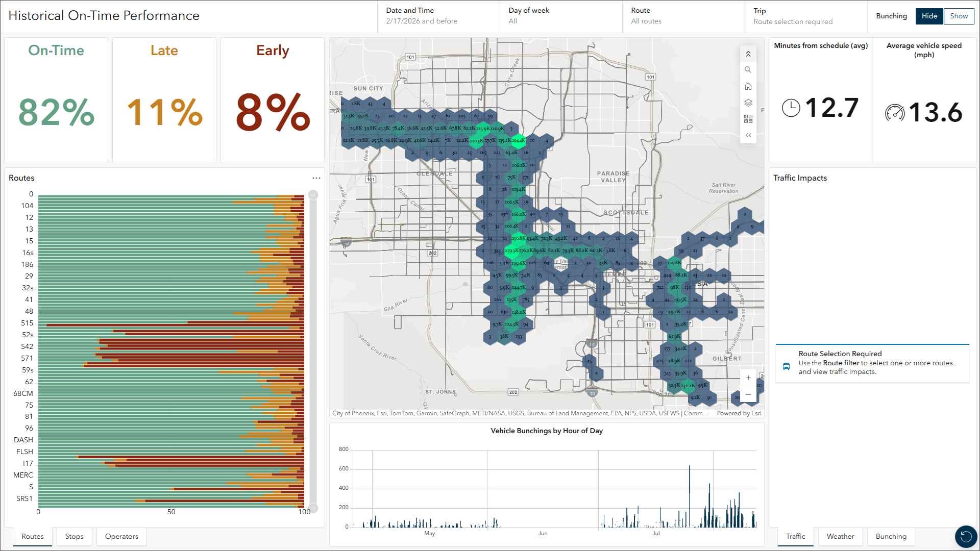Open the map search tool
Image resolution: width=980 pixels, height=551 pixels.
click(748, 70)
